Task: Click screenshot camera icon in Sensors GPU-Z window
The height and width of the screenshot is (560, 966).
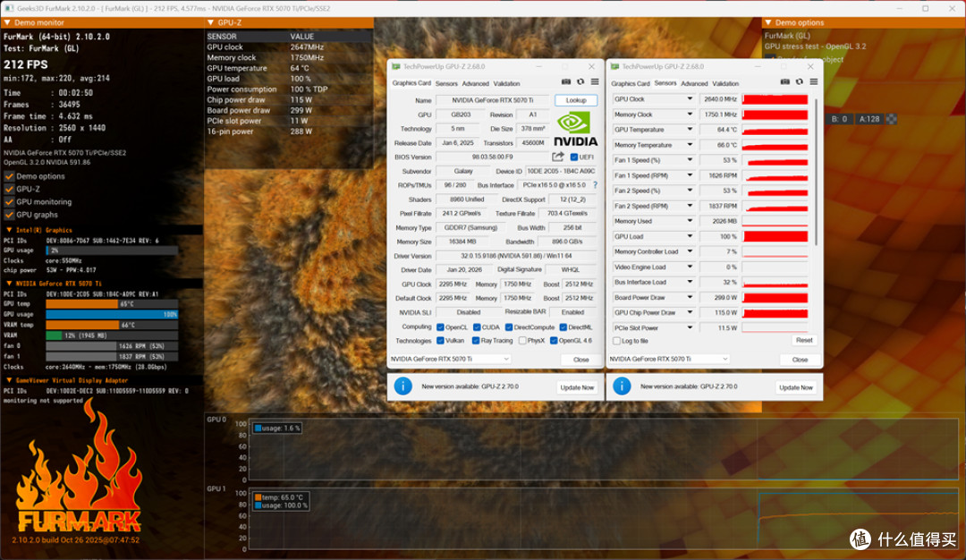Action: pos(785,82)
